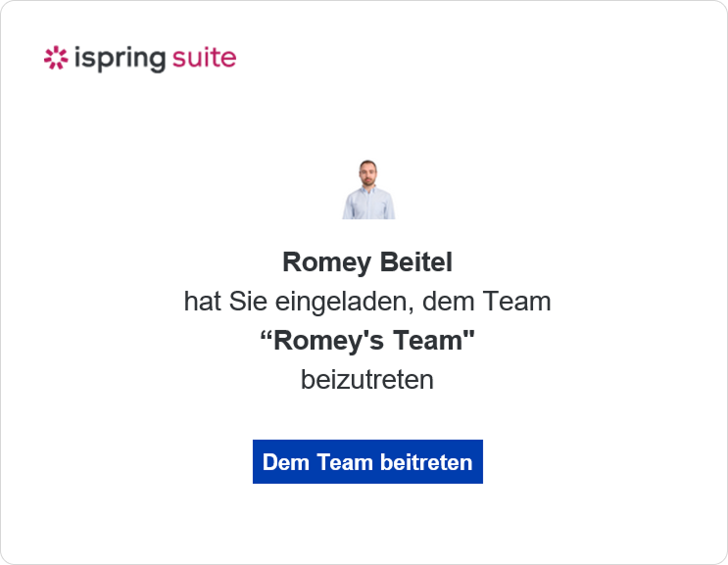Image resolution: width=728 pixels, height=565 pixels.
Task: Click the dark "ispring" wordmark
Action: (120, 59)
